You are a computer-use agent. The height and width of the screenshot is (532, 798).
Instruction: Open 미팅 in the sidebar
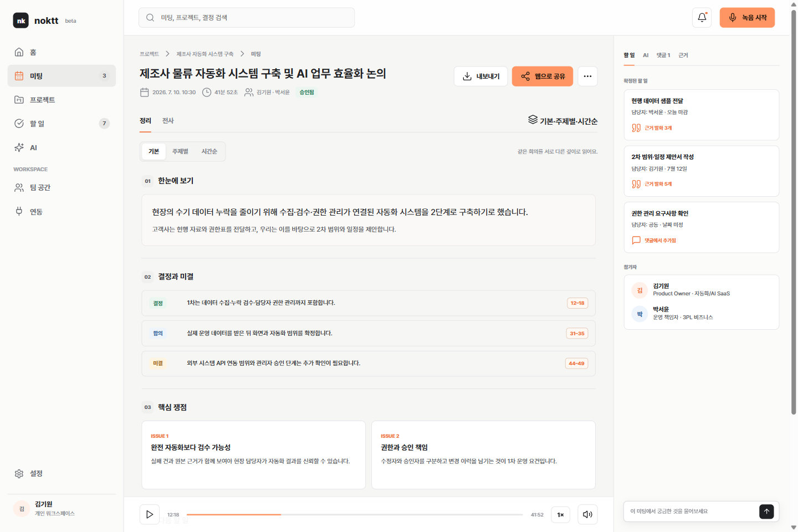(x=62, y=76)
